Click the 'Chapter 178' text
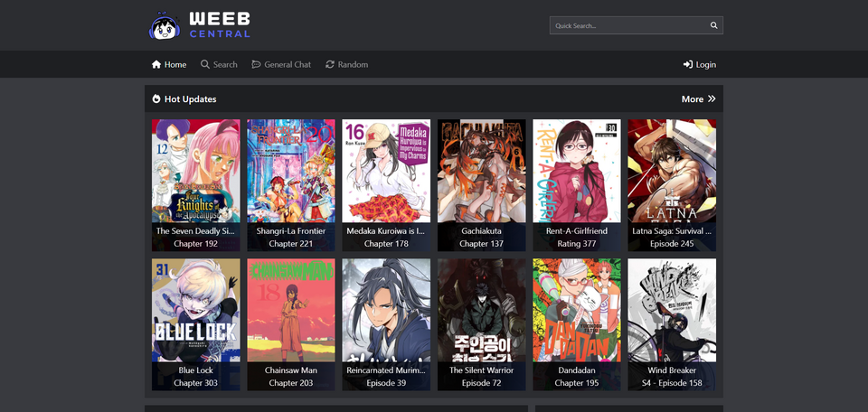868x412 pixels. point(386,244)
